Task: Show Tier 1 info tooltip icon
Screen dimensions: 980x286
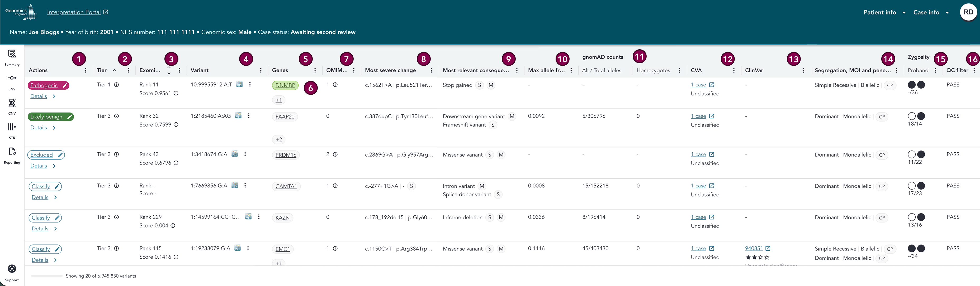Action: click(116, 85)
